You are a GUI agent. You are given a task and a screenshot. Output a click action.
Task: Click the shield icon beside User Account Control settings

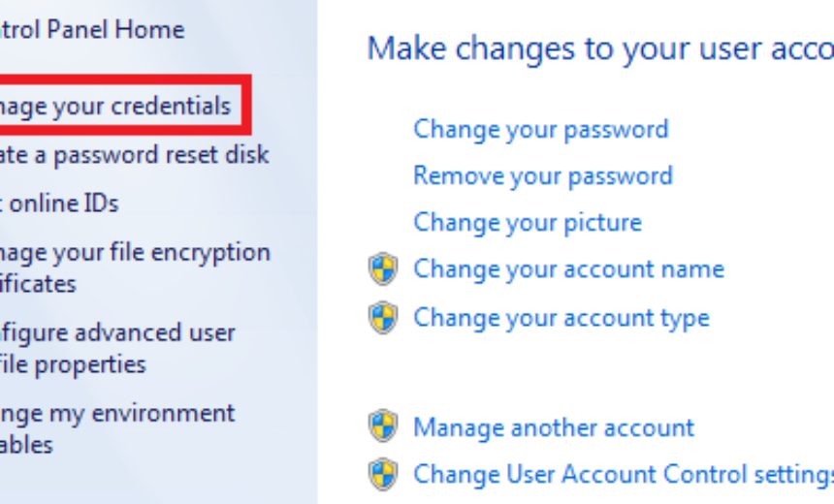click(x=383, y=474)
